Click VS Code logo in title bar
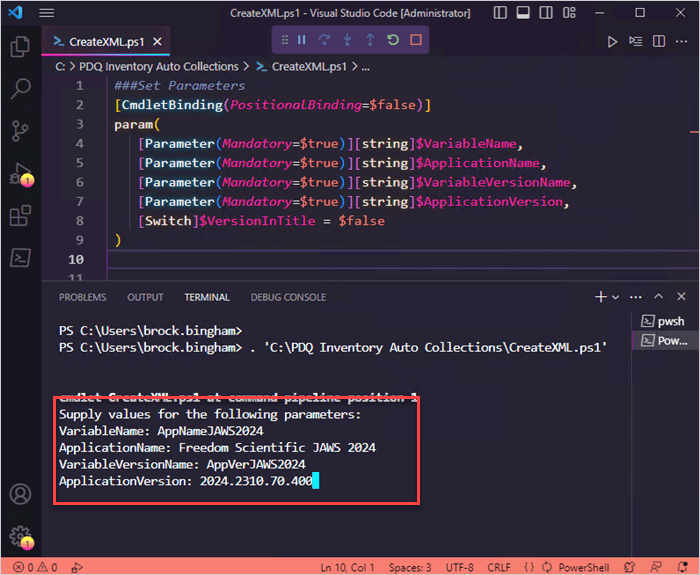The height and width of the screenshot is (575, 700). tap(16, 13)
